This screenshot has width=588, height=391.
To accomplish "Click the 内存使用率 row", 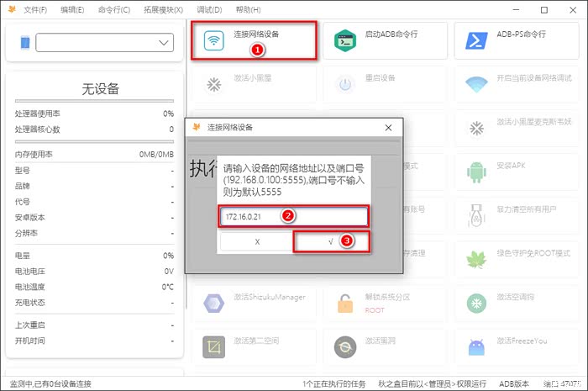I will click(94, 154).
